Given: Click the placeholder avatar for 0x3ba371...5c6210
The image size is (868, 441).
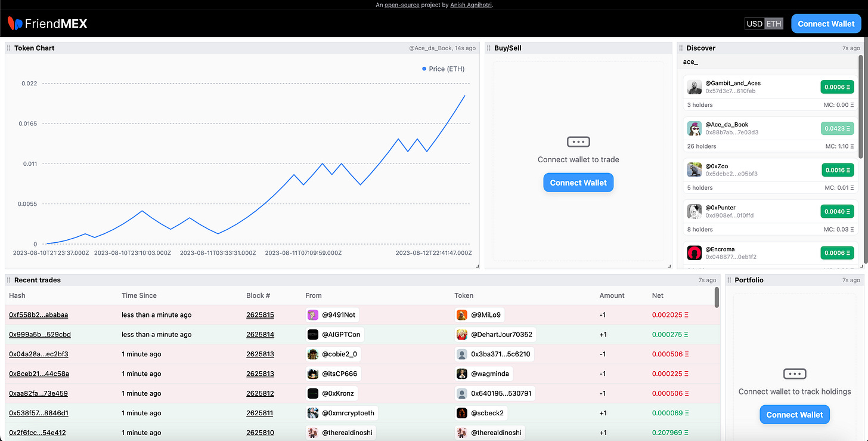Looking at the screenshot, I should (462, 354).
